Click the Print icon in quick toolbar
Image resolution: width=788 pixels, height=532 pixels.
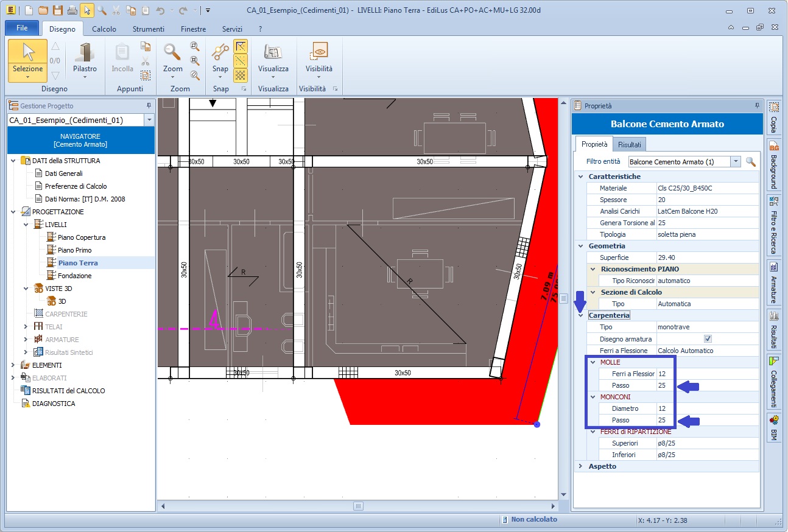coord(72,10)
